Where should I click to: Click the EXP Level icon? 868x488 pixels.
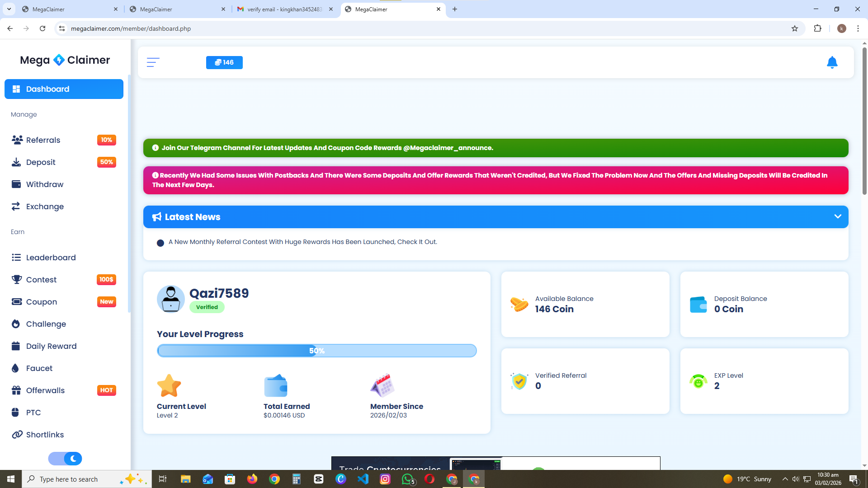click(698, 381)
